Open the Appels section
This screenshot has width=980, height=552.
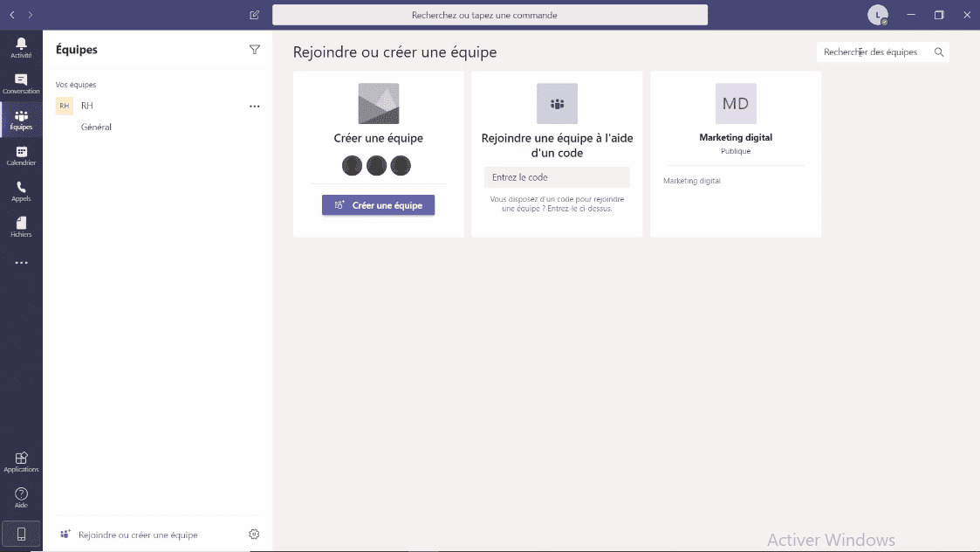tap(20, 190)
